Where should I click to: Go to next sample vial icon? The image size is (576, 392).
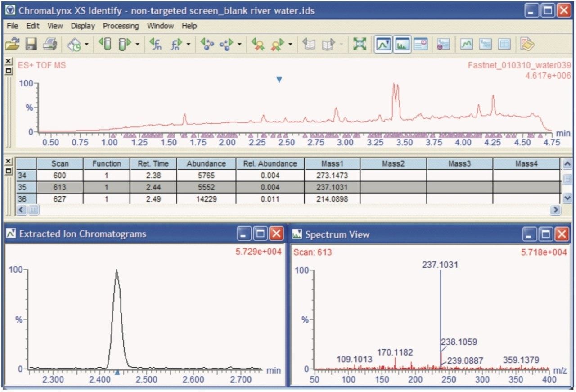tap(124, 44)
